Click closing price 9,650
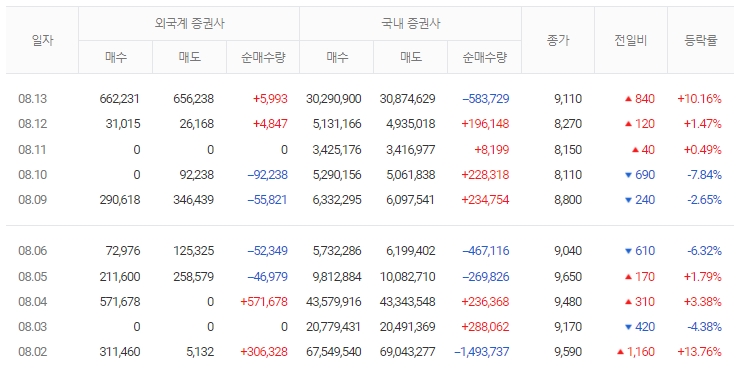This screenshot has width=738, height=373. (568, 276)
